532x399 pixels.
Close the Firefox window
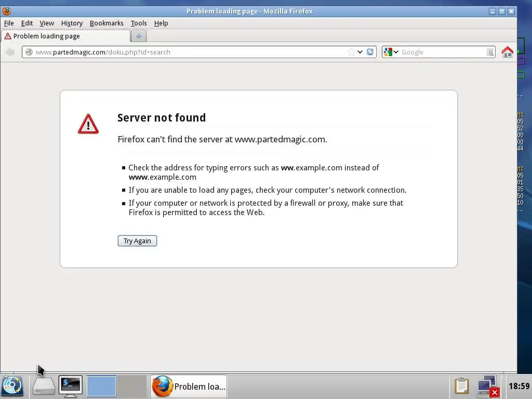tap(511, 11)
